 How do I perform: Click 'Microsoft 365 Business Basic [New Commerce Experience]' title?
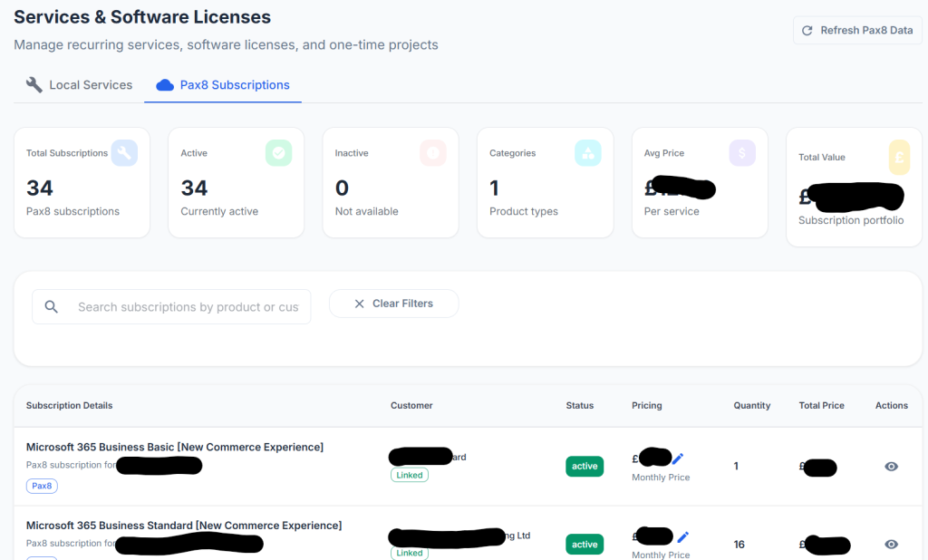pos(175,447)
